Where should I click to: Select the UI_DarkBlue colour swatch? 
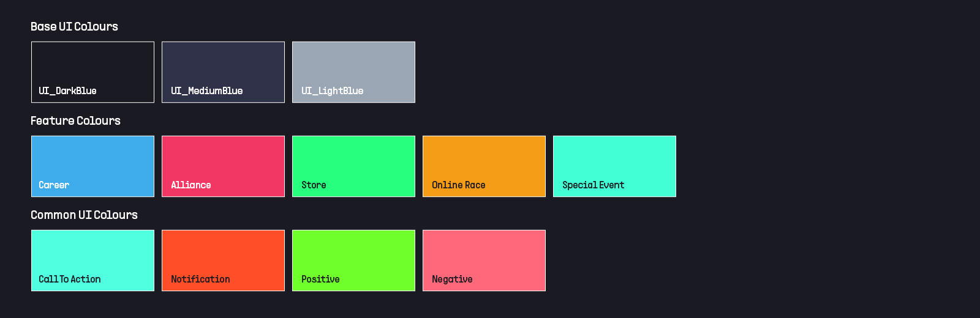click(92, 72)
